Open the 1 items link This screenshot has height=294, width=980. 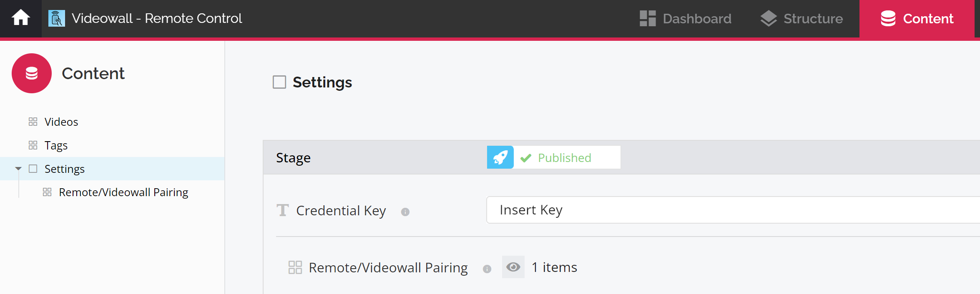coord(554,267)
